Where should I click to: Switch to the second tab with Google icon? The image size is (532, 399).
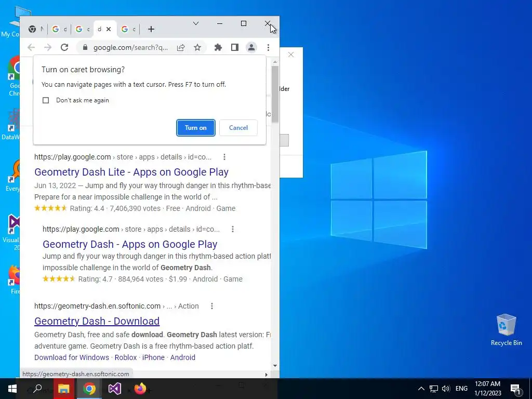tap(59, 29)
